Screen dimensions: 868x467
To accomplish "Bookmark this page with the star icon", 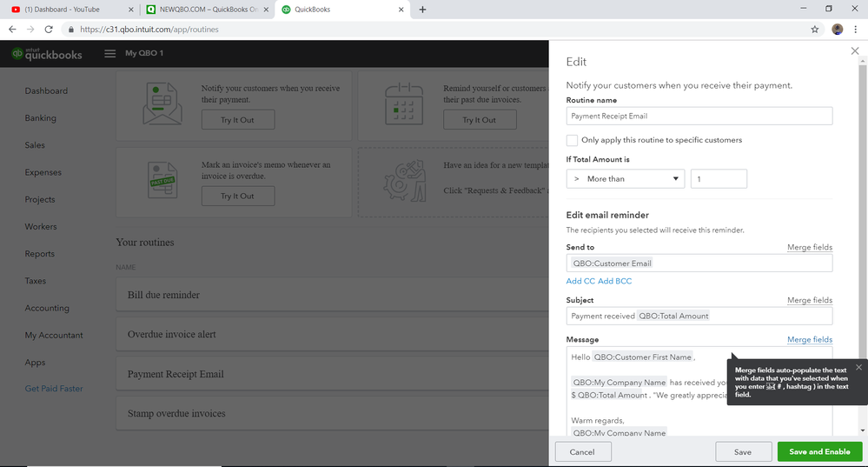I will (815, 29).
